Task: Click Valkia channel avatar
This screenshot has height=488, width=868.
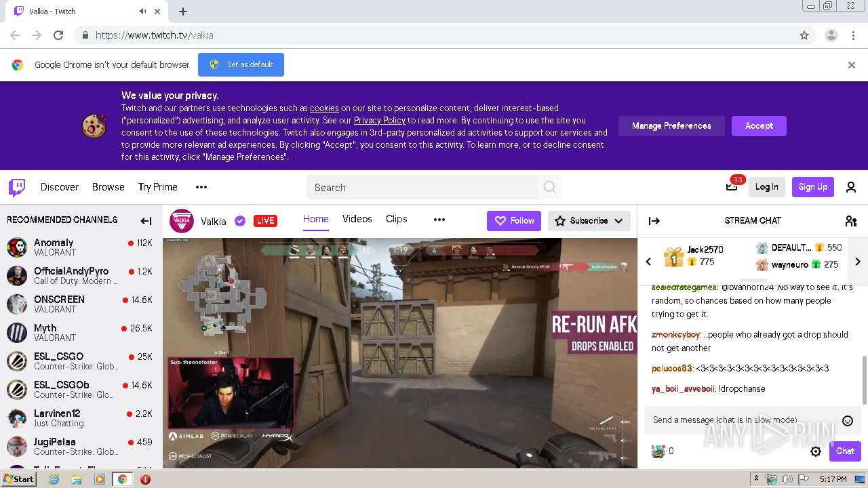Action: pyautogui.click(x=181, y=220)
